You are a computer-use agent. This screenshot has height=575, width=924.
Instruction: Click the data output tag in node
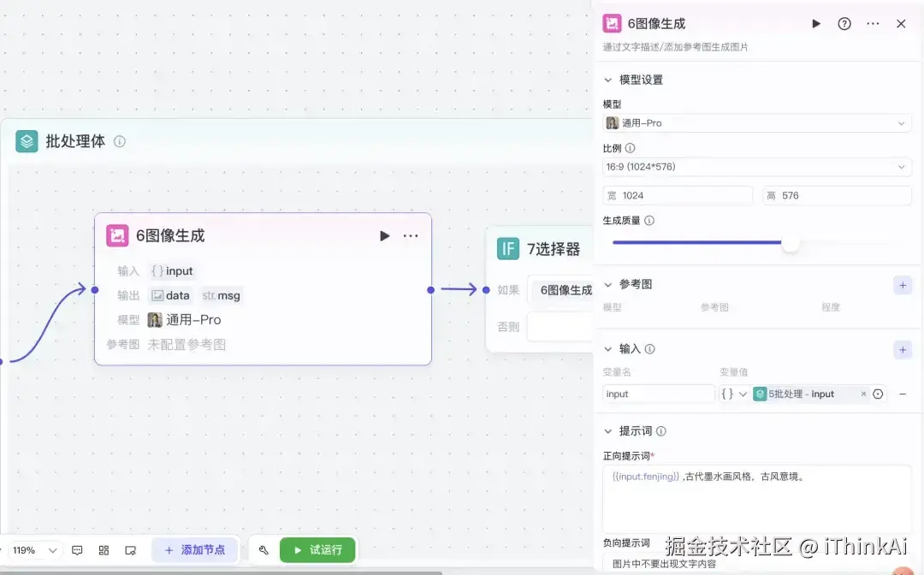[x=170, y=296]
